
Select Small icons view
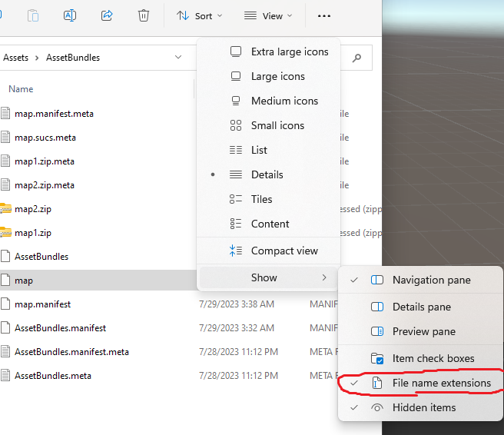click(x=268, y=125)
